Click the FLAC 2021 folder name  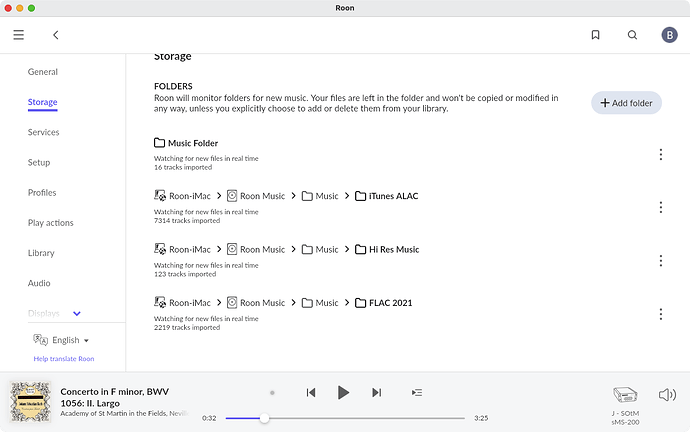(x=390, y=303)
